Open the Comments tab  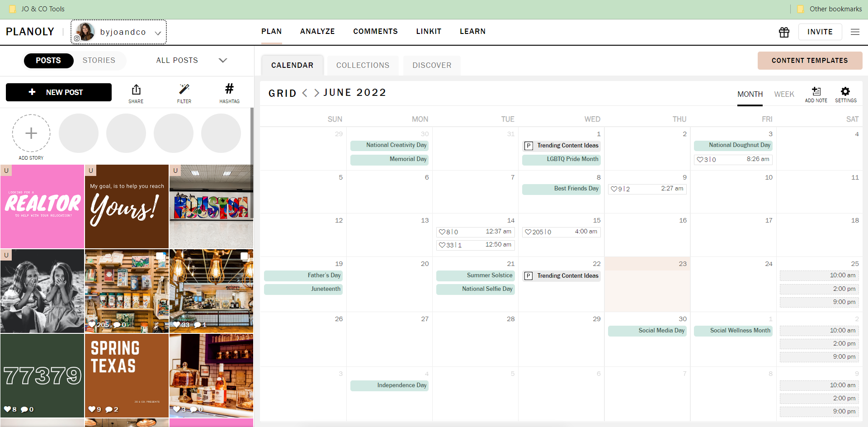tap(375, 32)
